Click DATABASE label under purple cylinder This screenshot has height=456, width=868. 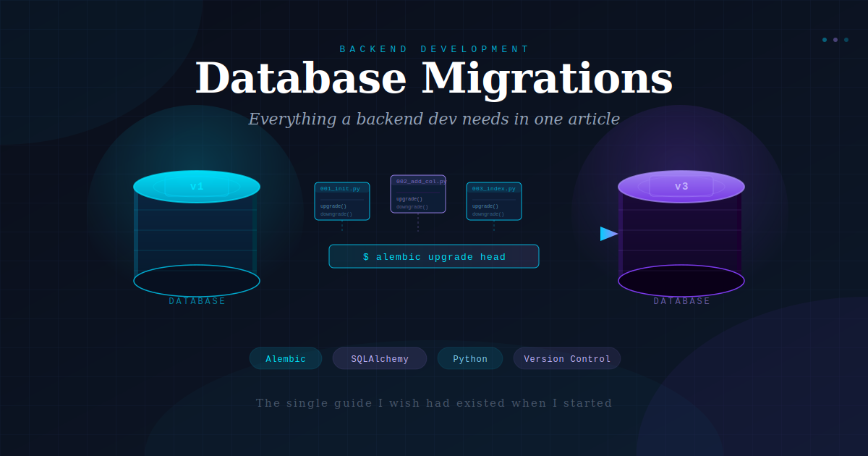682,301
